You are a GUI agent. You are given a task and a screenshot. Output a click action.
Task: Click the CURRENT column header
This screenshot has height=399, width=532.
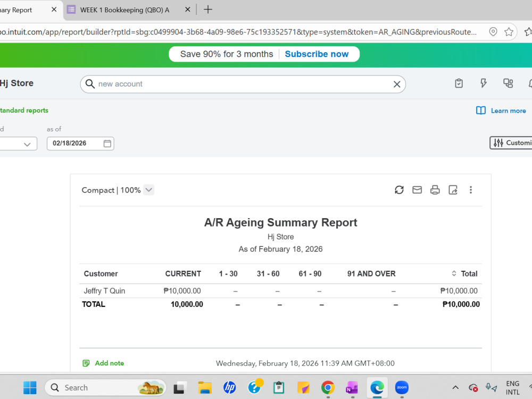[183, 273]
